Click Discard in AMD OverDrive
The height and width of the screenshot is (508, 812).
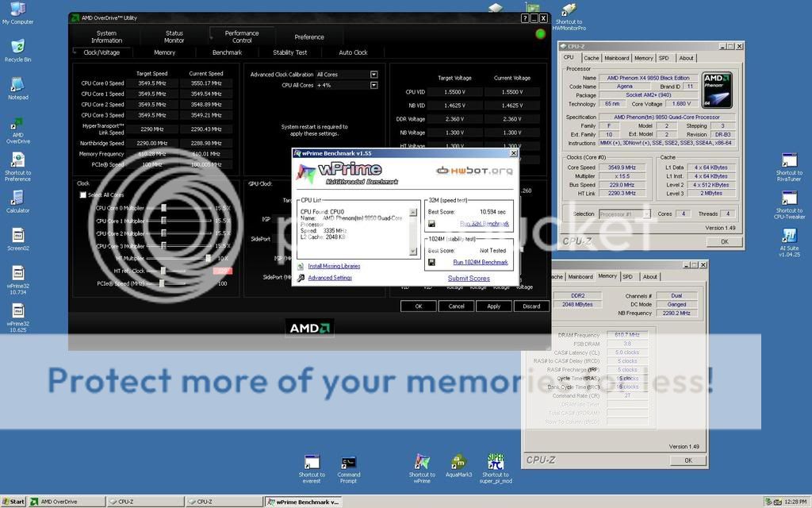[x=531, y=306]
